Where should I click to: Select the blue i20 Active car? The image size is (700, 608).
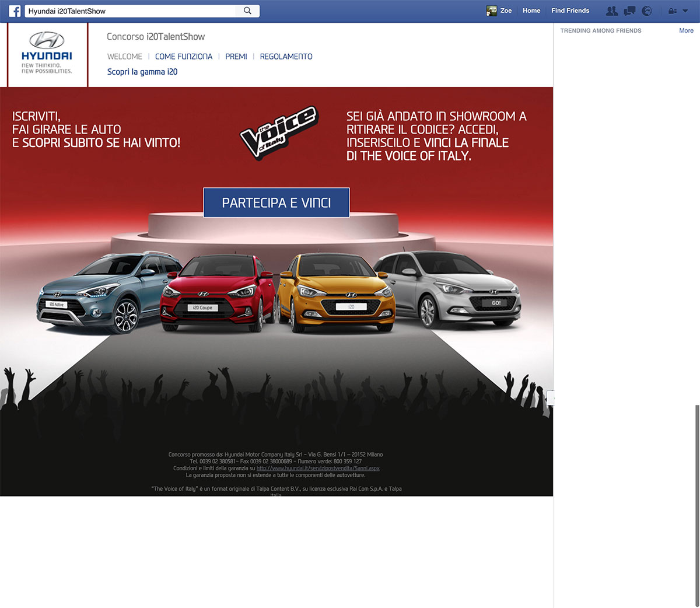[108, 292]
